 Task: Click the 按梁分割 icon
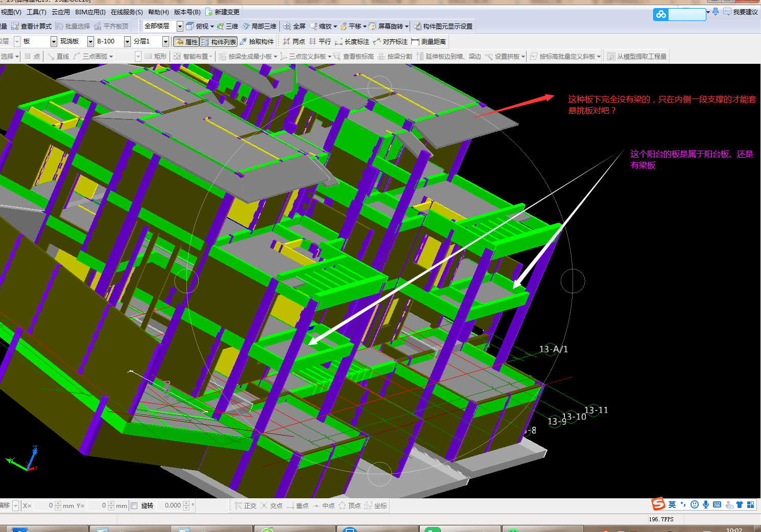[x=382, y=56]
